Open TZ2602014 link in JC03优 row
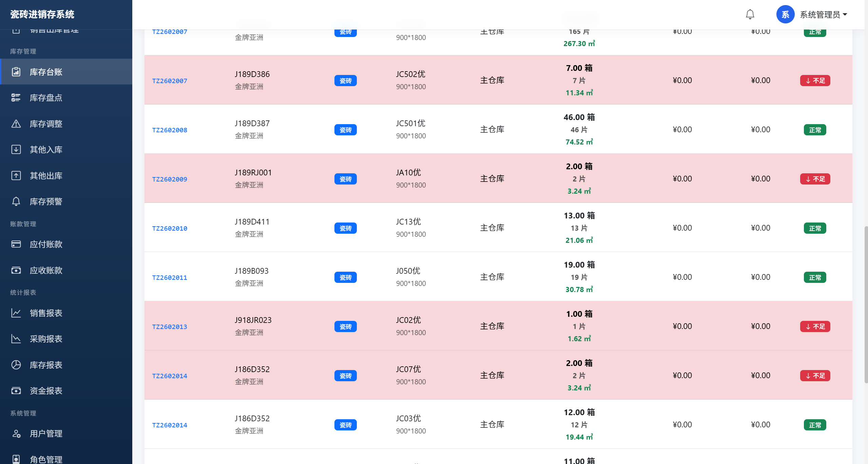The image size is (868, 464). pos(170,425)
